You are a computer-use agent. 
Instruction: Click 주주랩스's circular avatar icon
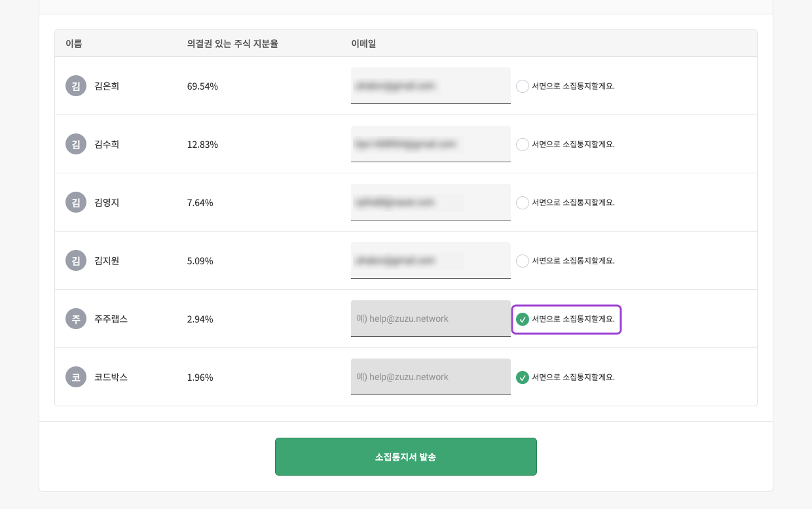coord(75,319)
